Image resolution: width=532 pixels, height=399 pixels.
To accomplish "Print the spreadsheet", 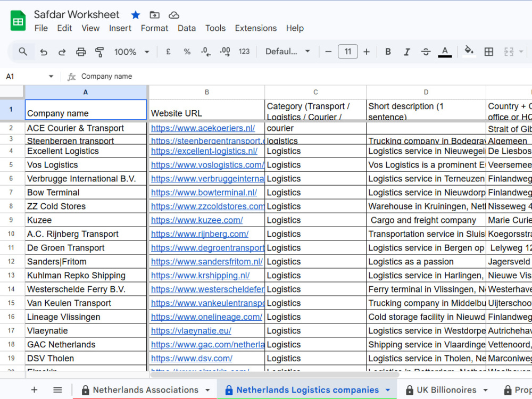I will coord(81,52).
